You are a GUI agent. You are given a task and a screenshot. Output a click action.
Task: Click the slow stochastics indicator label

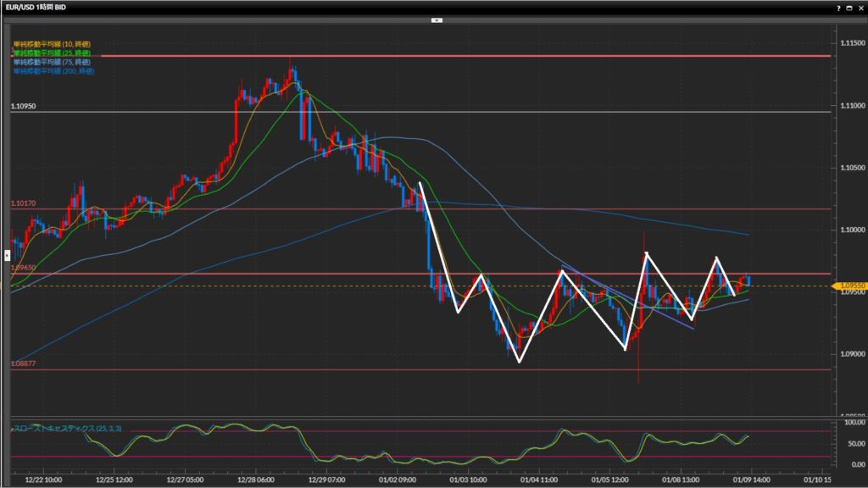(66, 429)
